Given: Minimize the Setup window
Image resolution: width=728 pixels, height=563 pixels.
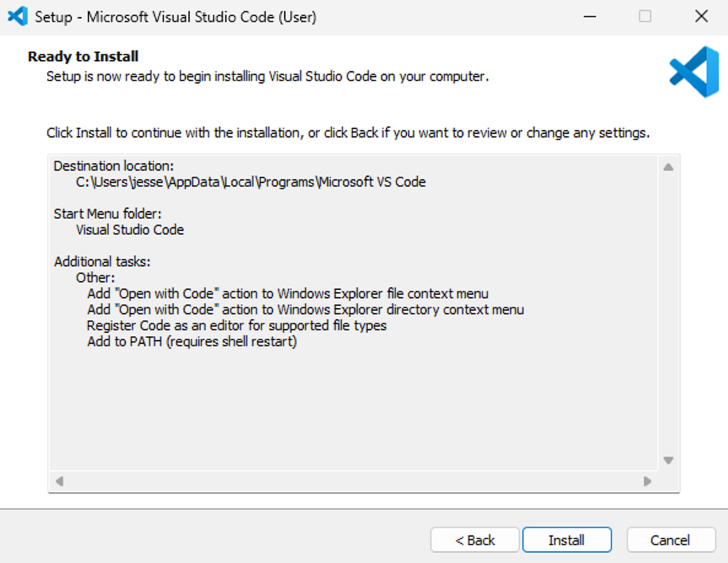Looking at the screenshot, I should point(590,17).
